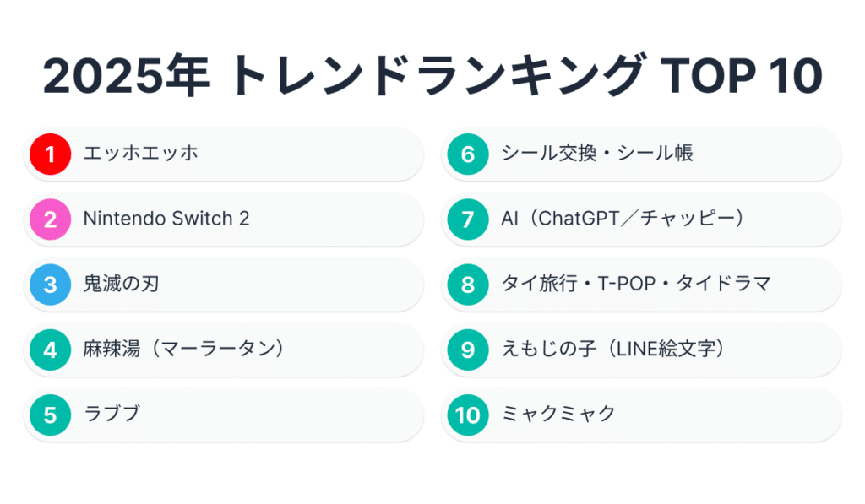Select the AI（ChatGPT／チャッピー） entry
The height and width of the screenshot is (504, 865).
[623, 219]
